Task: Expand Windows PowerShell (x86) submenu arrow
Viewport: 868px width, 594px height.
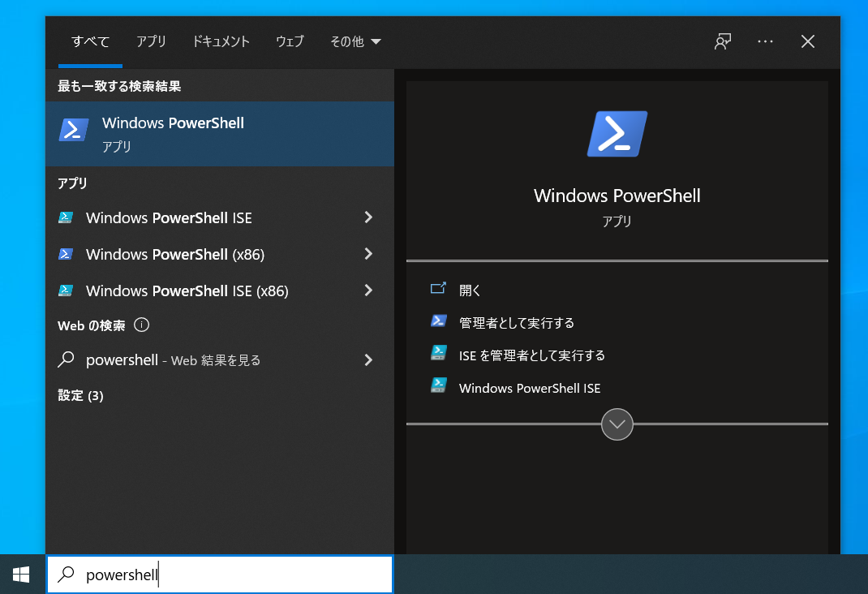Action: (x=368, y=254)
